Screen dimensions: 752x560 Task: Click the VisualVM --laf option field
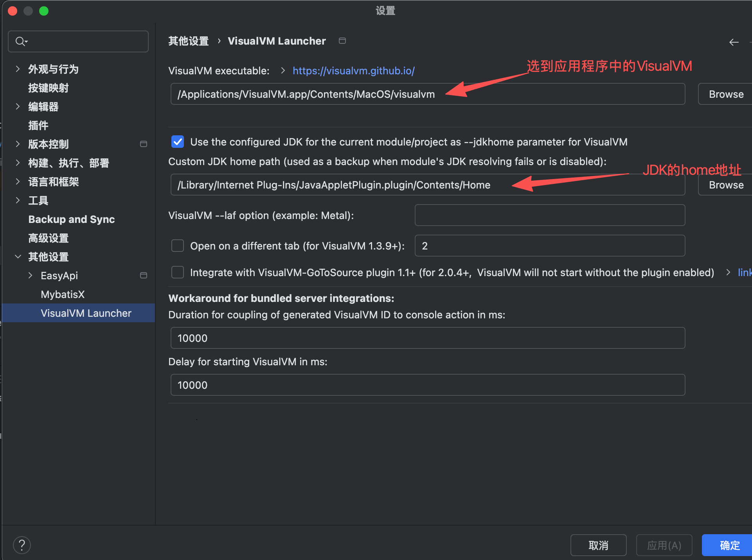(549, 215)
